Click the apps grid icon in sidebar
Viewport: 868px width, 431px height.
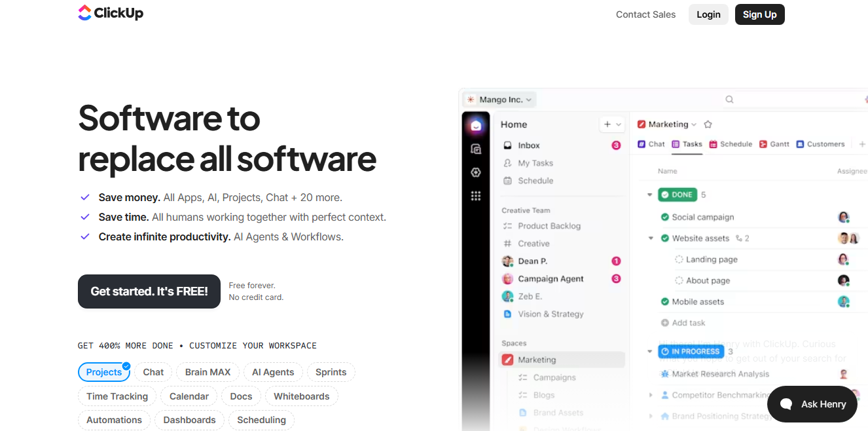tap(476, 196)
